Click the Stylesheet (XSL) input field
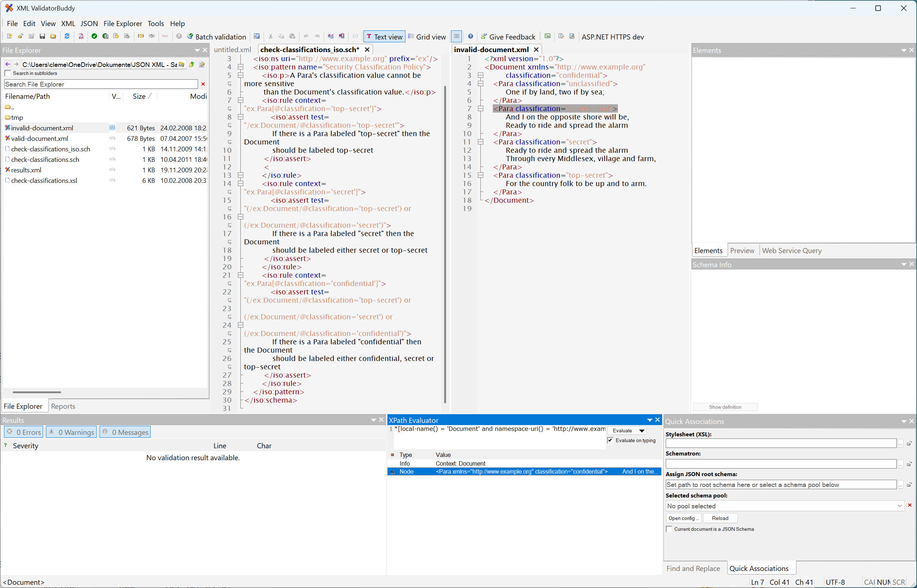This screenshot has height=588, width=917. [781, 443]
